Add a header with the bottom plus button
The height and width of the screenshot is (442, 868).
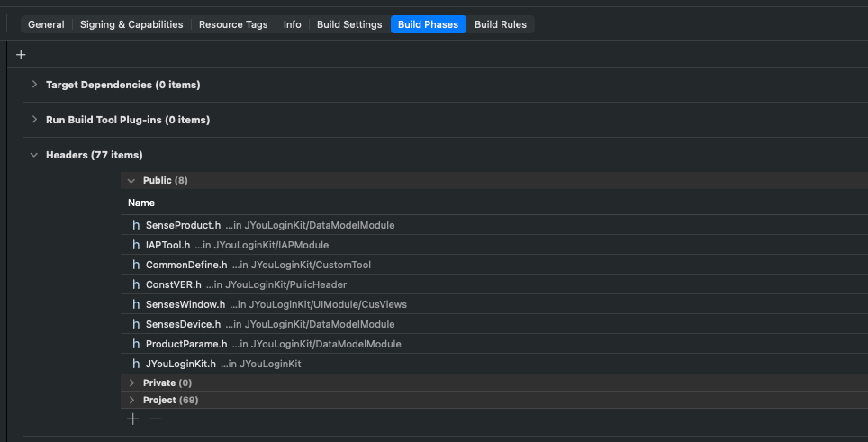pos(133,419)
